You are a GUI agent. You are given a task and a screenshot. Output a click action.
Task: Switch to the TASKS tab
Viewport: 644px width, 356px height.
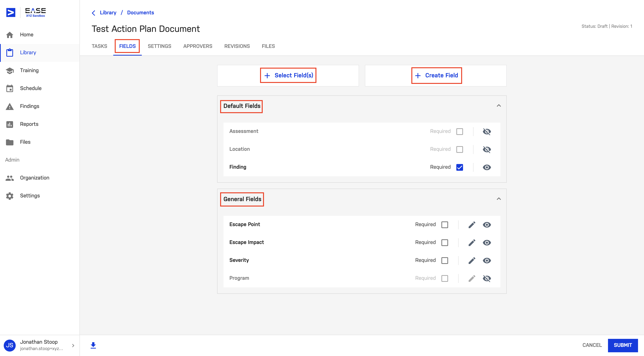(99, 46)
